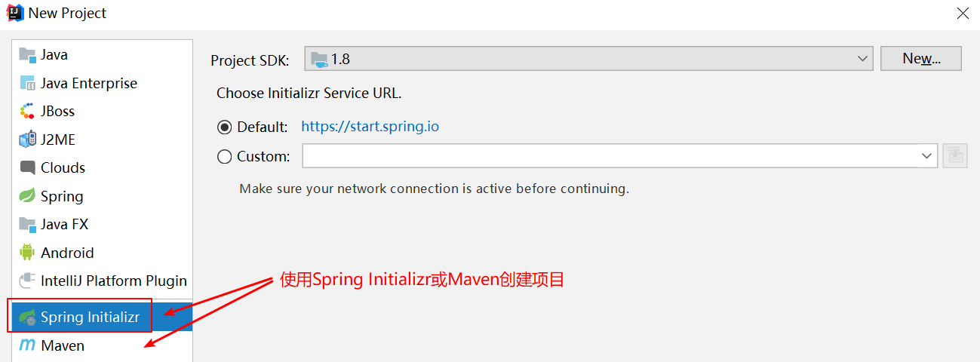Select the Default service URL radio button
The width and height of the screenshot is (980, 362).
click(224, 127)
